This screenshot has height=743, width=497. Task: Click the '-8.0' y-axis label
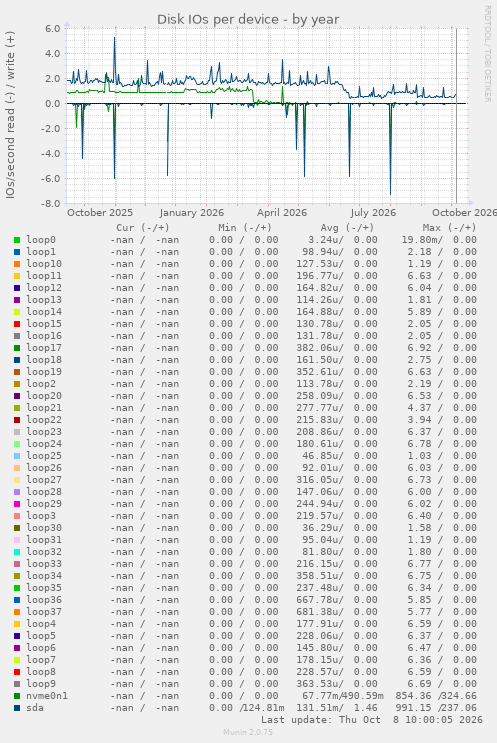(52, 204)
